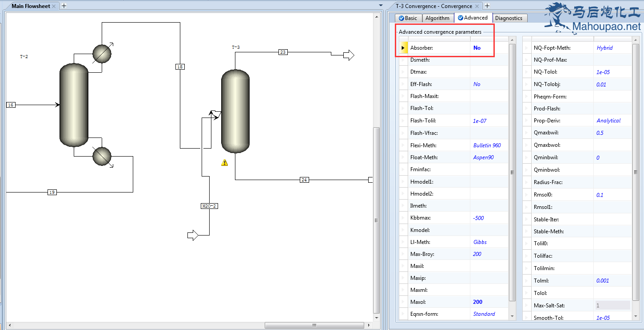Click the T-2 condenser heat exchanger symbol
This screenshot has height=330, width=644.
[x=102, y=54]
